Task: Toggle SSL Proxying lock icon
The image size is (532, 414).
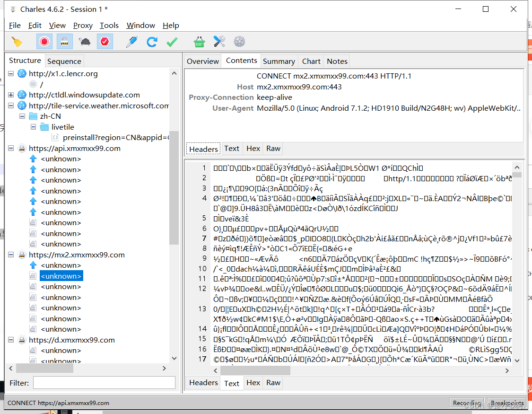Action: click(x=64, y=42)
